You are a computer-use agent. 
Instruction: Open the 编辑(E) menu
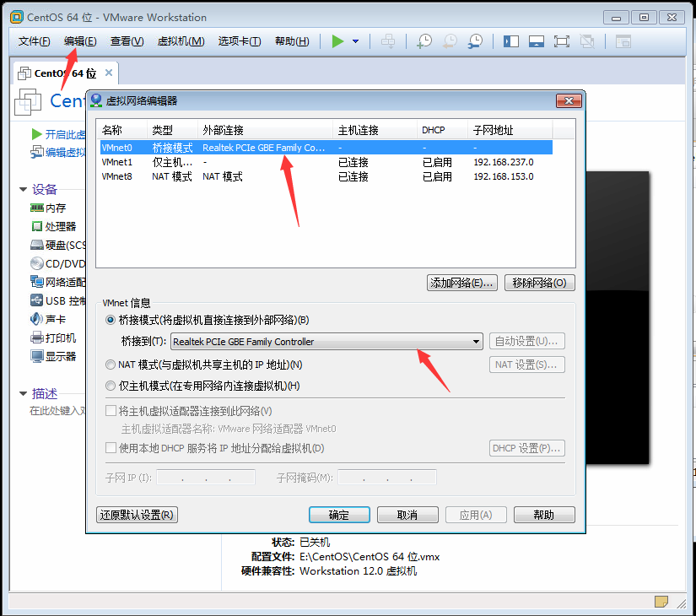80,41
